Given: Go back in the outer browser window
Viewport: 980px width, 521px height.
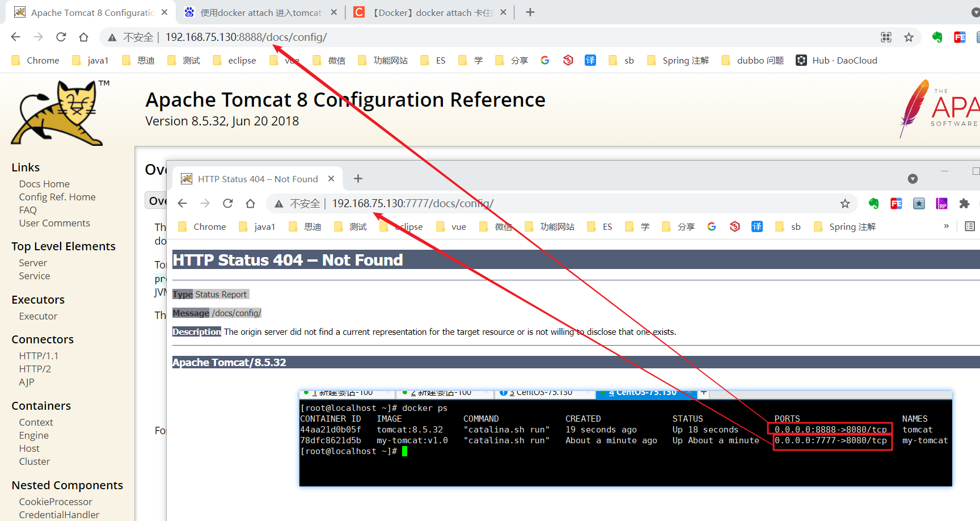Looking at the screenshot, I should (16, 37).
